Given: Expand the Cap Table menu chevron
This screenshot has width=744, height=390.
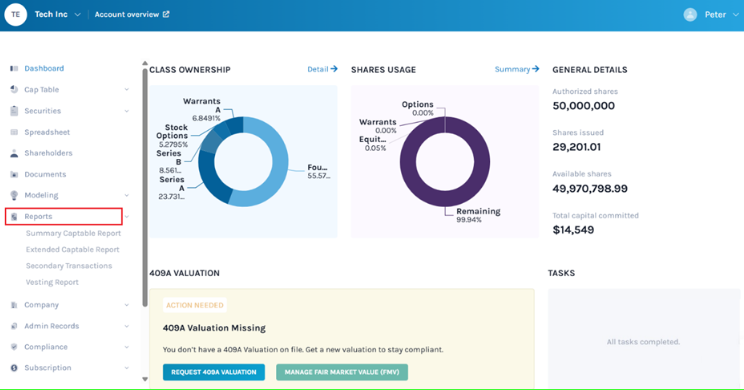Looking at the screenshot, I should click(127, 90).
